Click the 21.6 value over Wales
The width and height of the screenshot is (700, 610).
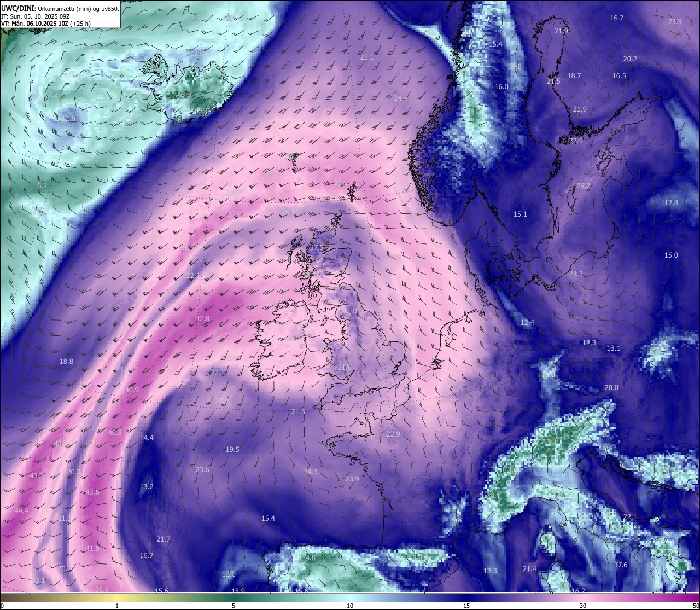point(345,367)
